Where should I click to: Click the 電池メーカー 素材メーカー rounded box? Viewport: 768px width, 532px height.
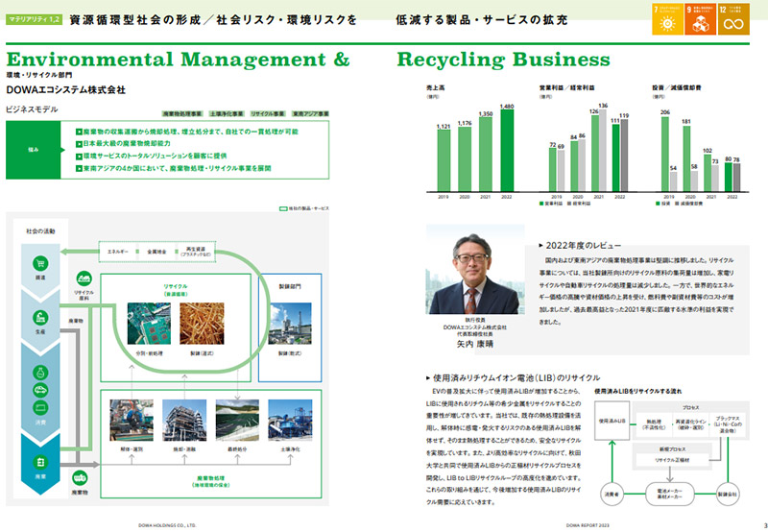coord(669,495)
